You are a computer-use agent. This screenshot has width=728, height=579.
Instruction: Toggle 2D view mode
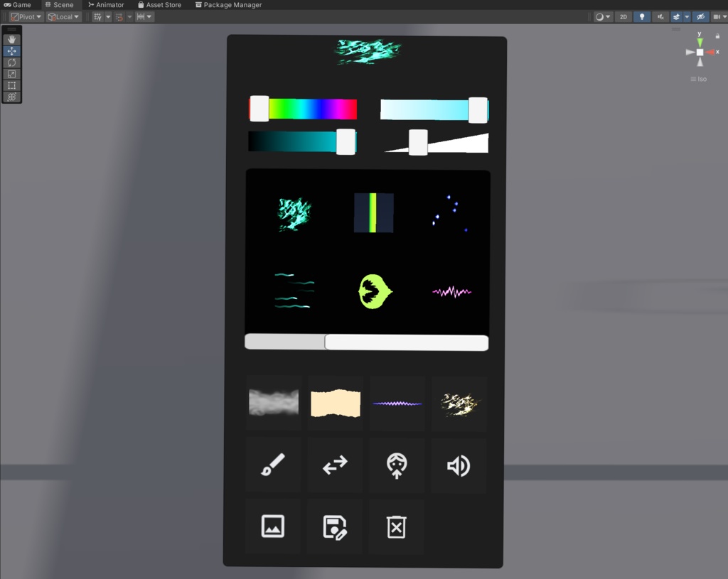coord(622,16)
